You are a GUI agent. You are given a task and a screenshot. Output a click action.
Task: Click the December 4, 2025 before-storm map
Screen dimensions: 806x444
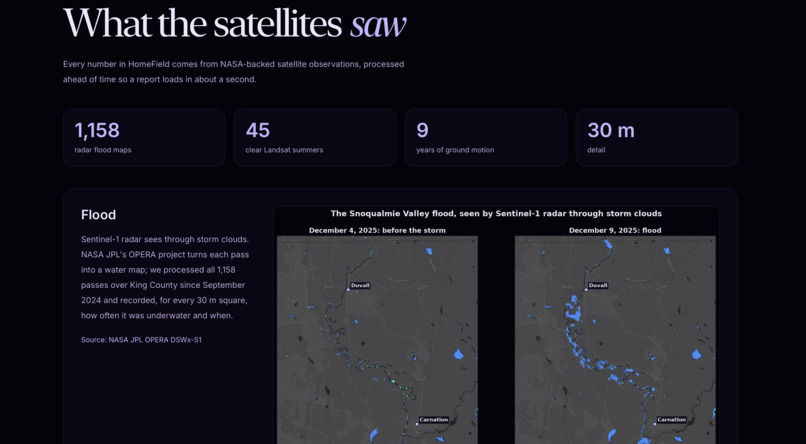pos(377,340)
